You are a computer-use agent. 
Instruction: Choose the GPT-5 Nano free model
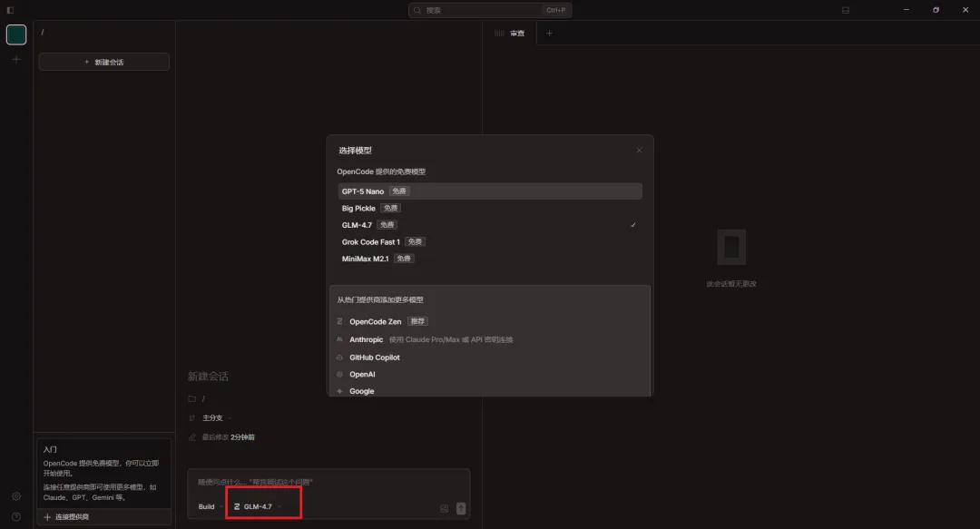tap(490, 191)
